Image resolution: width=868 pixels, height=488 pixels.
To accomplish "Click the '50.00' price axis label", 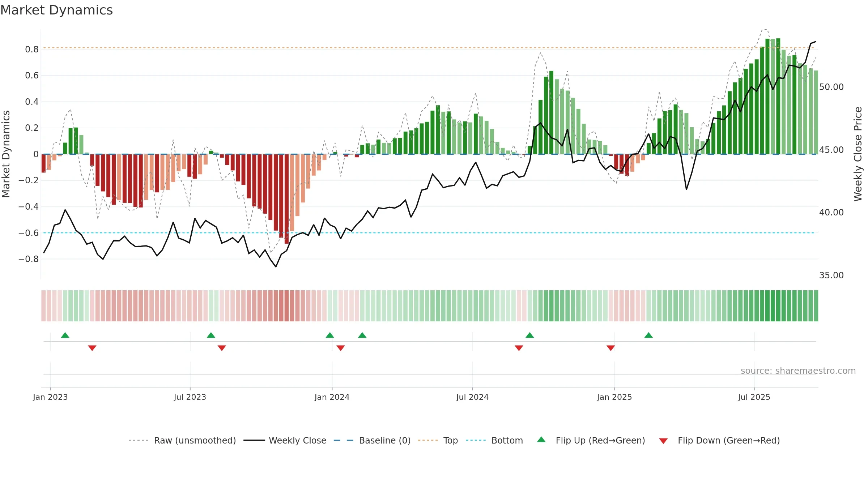I will (x=831, y=87).
